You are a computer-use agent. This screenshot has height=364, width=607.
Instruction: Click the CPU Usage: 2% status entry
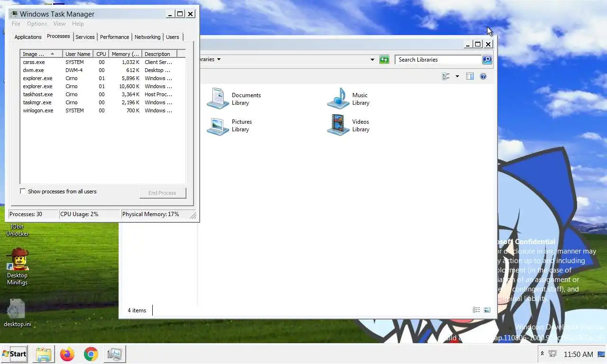[90, 214]
